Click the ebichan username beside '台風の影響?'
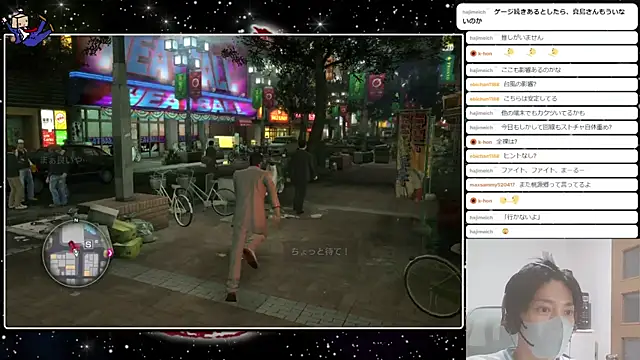Screen dimensions: 640x360 click(484, 84)
